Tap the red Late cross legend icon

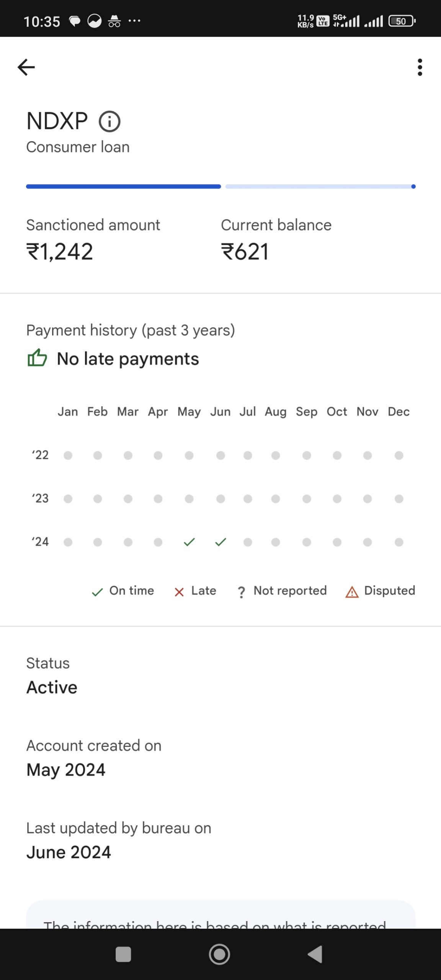179,592
